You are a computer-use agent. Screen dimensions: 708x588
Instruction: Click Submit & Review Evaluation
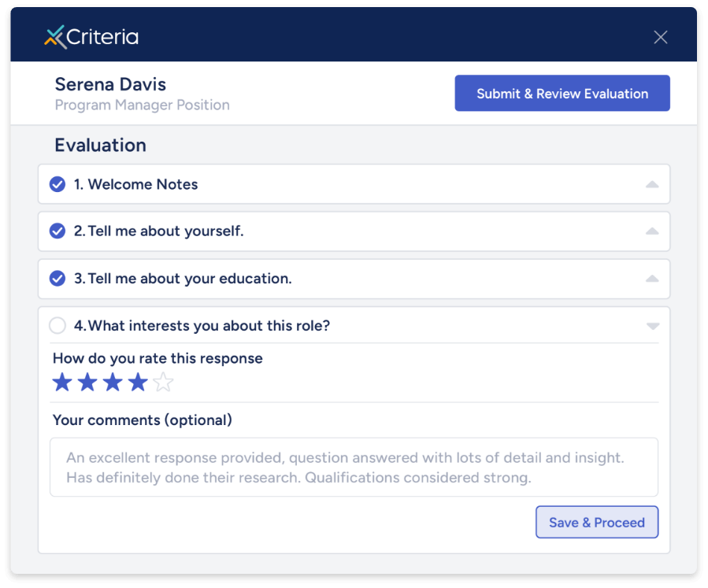[562, 93]
